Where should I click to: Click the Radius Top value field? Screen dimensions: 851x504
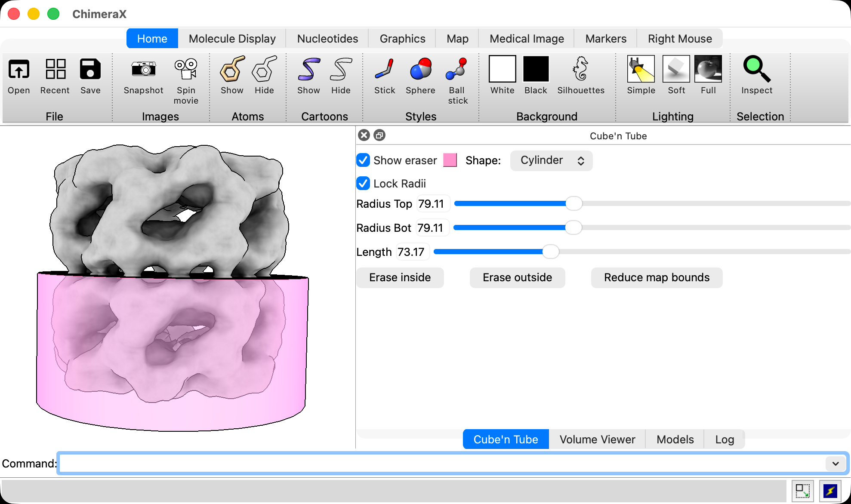432,204
